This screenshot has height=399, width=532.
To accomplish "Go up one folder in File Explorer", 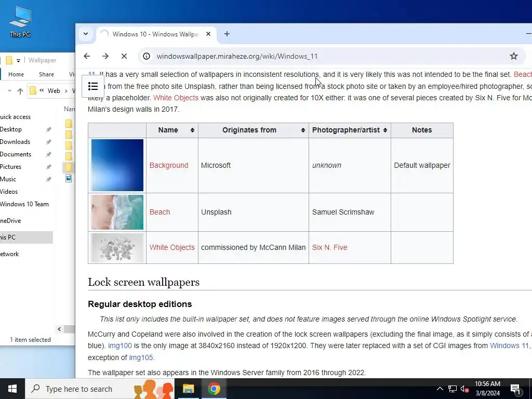I will (x=20, y=91).
